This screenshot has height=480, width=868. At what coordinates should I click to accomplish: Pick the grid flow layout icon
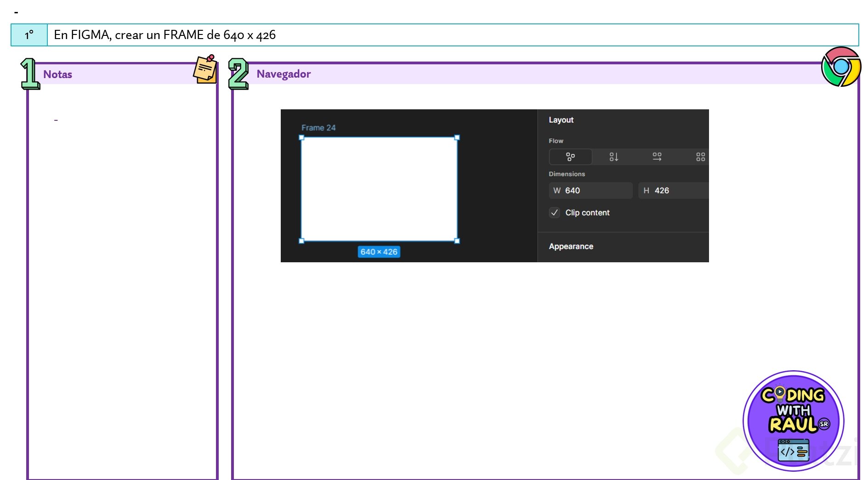click(x=700, y=157)
